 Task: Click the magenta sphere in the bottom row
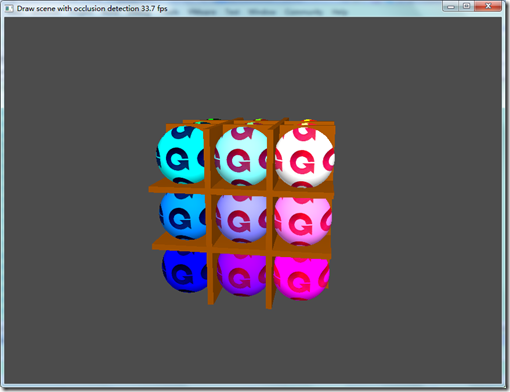pyautogui.click(x=301, y=278)
